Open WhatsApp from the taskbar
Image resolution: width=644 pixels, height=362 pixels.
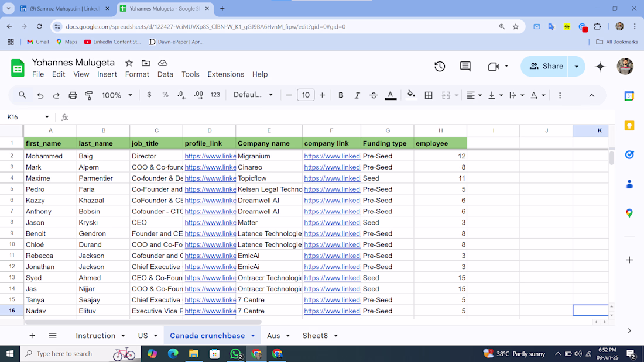point(236,354)
